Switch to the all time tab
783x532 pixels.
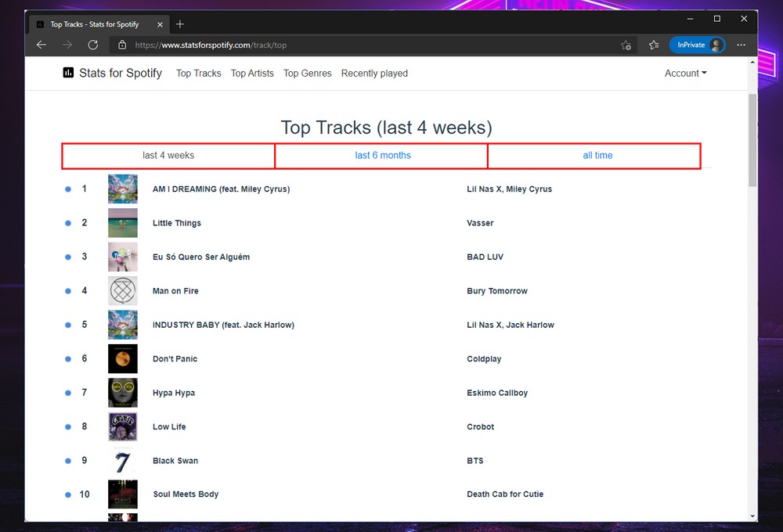click(597, 156)
